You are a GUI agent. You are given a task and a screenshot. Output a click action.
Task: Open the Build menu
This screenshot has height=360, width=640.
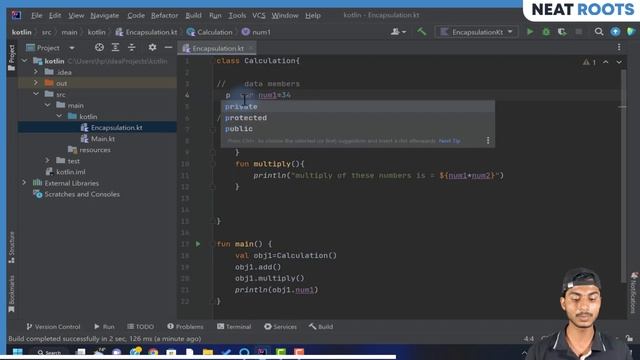(x=193, y=16)
